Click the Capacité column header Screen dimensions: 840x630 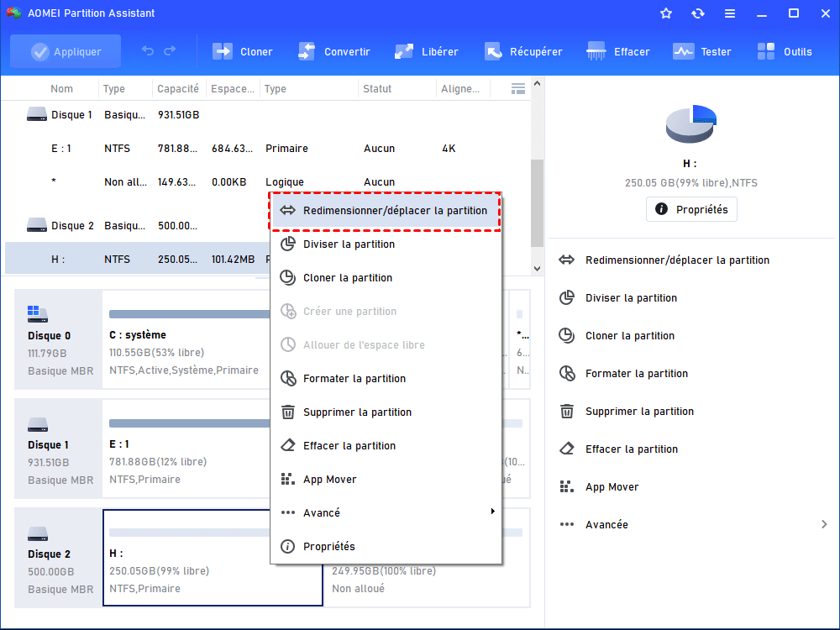point(178,89)
